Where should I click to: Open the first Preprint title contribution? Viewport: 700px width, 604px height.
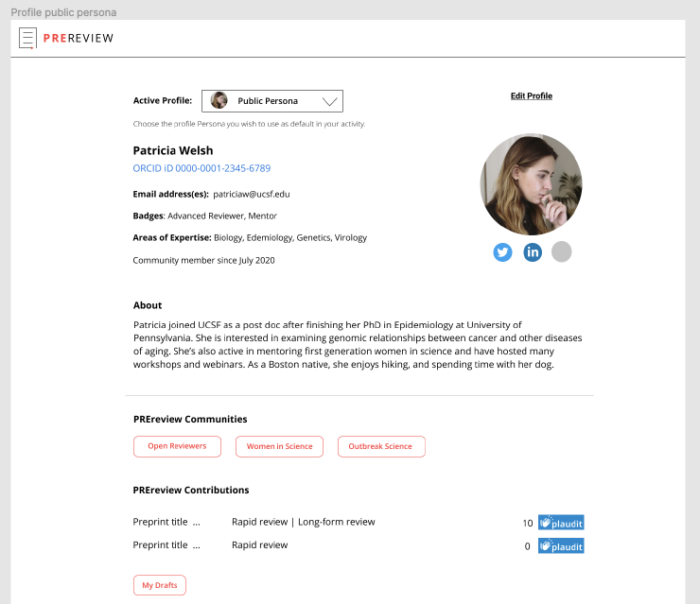[x=166, y=522]
